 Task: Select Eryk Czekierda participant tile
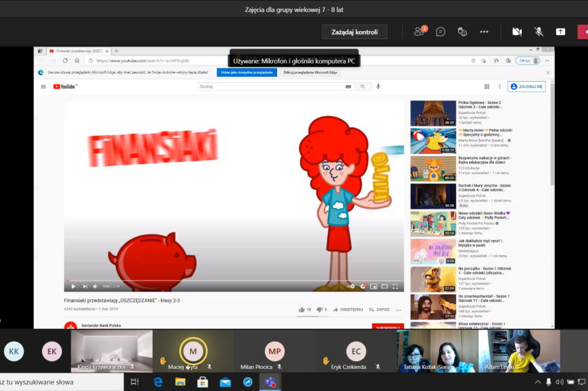356,351
